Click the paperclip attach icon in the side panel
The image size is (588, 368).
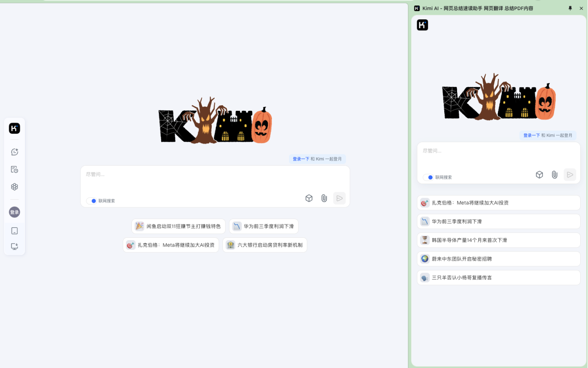[x=555, y=175]
